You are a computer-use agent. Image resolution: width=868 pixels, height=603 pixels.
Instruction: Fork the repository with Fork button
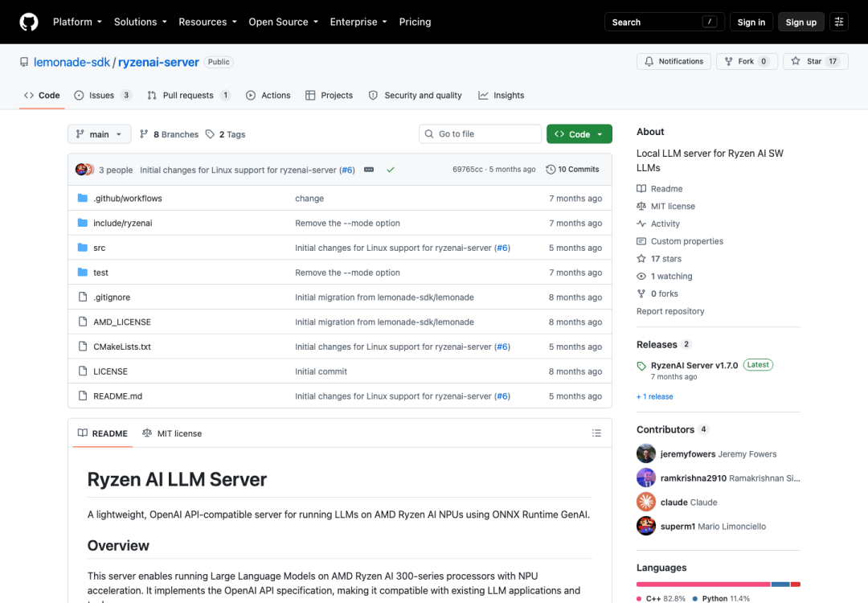(747, 61)
